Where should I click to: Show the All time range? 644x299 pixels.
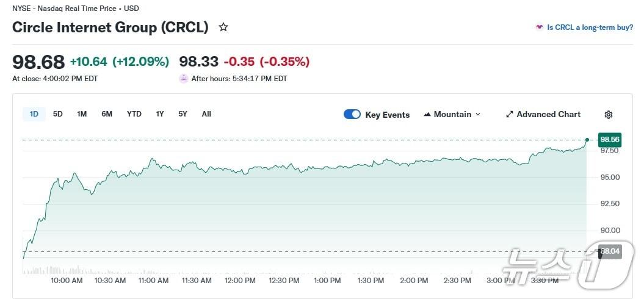pyautogui.click(x=206, y=114)
